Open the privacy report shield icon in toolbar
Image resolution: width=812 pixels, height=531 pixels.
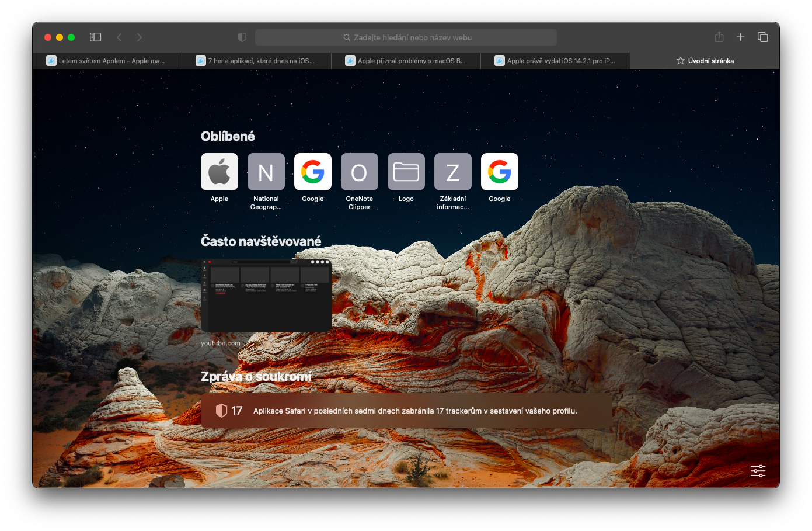point(242,37)
